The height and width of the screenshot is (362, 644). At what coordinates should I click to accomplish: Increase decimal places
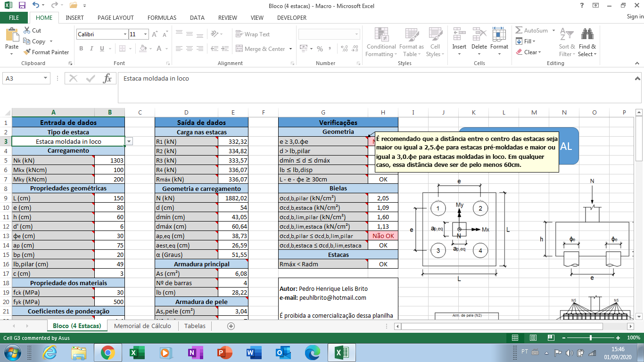(x=344, y=49)
